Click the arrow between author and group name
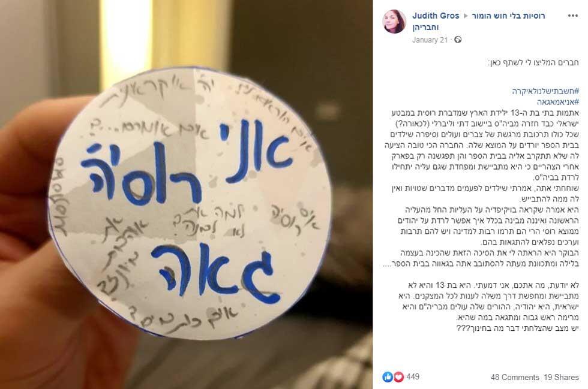588x389 pixels. pyautogui.click(x=466, y=16)
